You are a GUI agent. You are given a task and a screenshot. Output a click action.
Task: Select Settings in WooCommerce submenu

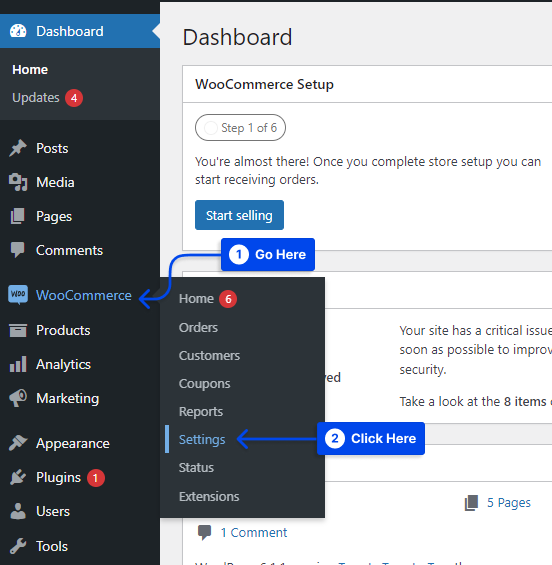[202, 439]
